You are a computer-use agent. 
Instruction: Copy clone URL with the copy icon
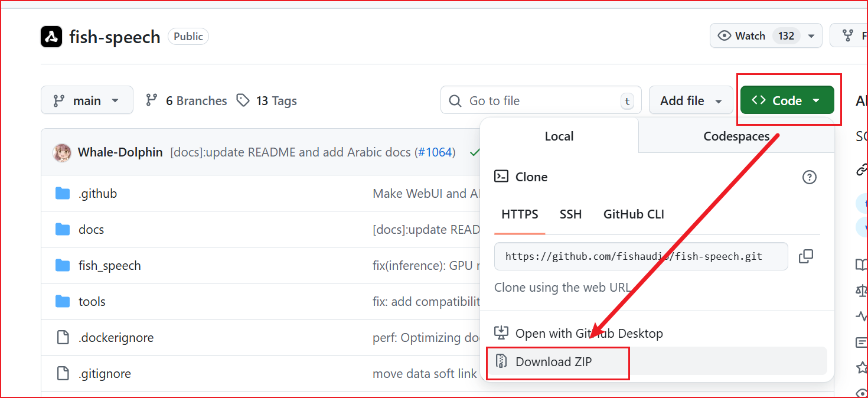[806, 256]
